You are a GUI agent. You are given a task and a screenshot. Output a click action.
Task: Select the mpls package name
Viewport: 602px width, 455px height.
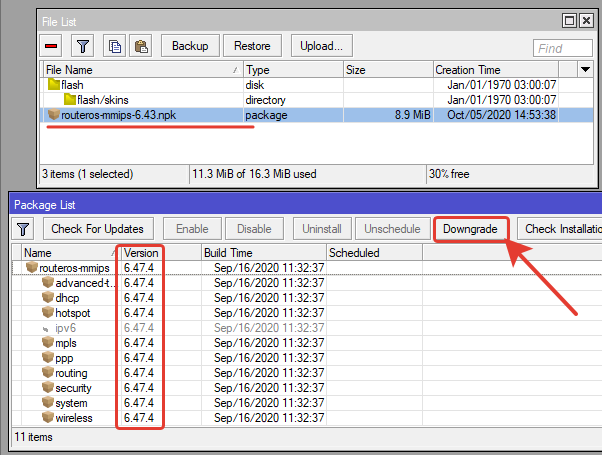click(66, 343)
